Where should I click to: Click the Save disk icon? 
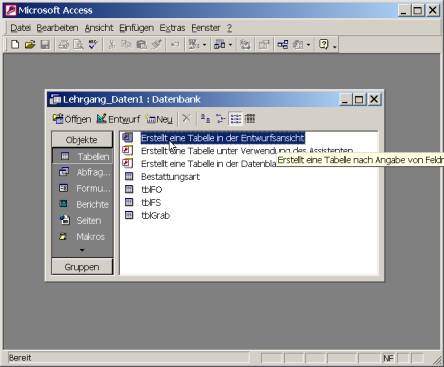(x=45, y=44)
